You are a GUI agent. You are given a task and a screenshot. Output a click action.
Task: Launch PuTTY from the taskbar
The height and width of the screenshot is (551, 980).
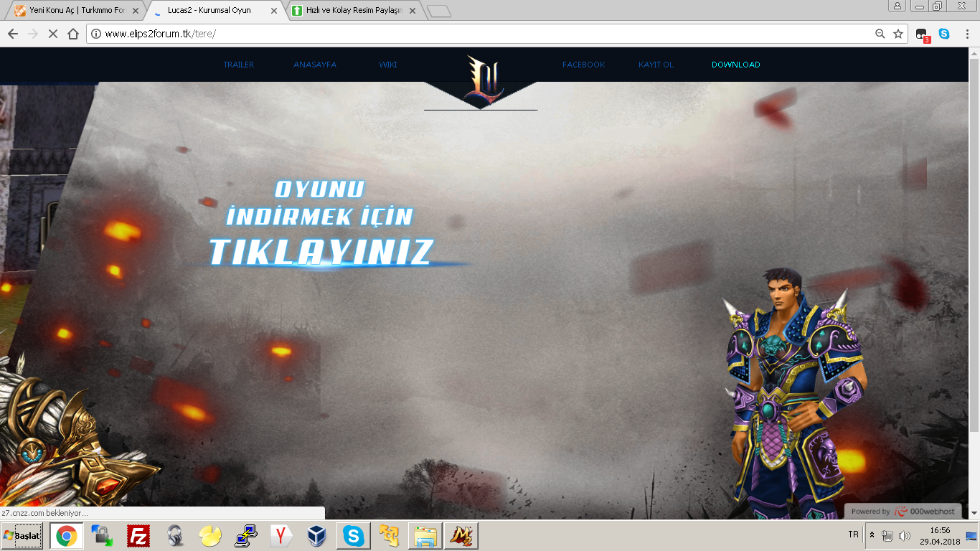coord(245,536)
